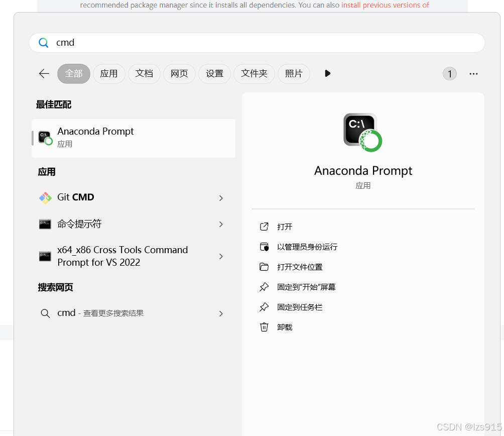Expand cmd web search chevron
This screenshot has height=436, width=504.
(x=221, y=314)
